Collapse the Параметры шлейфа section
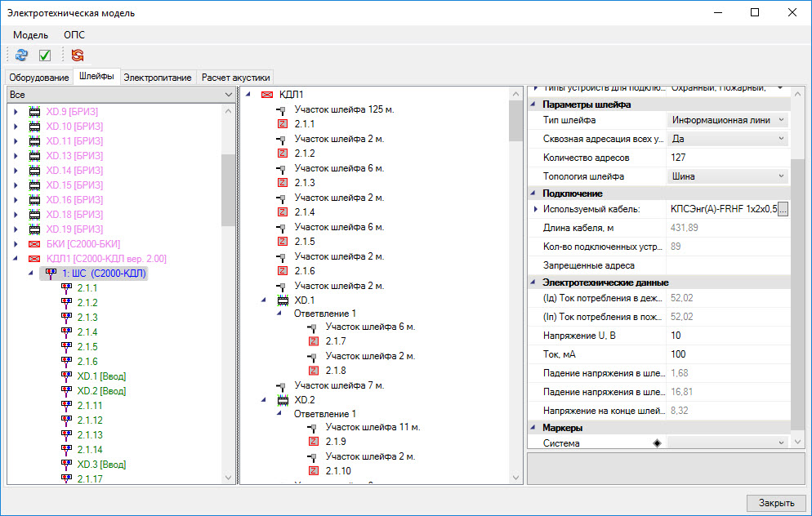Image resolution: width=812 pixels, height=516 pixels. [x=533, y=105]
